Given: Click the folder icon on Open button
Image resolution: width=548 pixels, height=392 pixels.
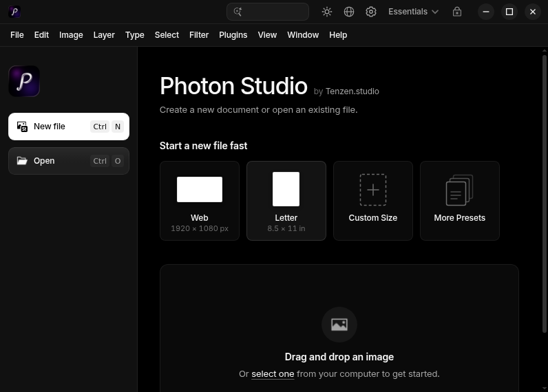Looking at the screenshot, I should (22, 160).
